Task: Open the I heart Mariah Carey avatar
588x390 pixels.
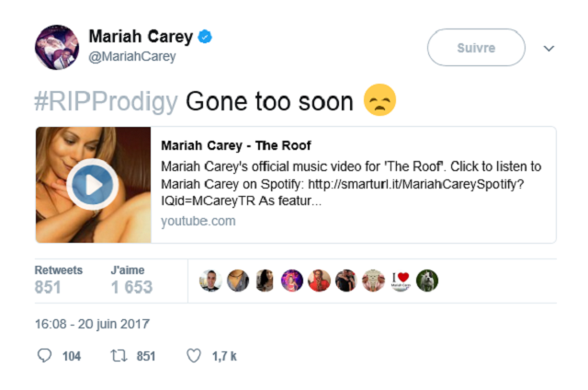Action: pyautogui.click(x=401, y=281)
